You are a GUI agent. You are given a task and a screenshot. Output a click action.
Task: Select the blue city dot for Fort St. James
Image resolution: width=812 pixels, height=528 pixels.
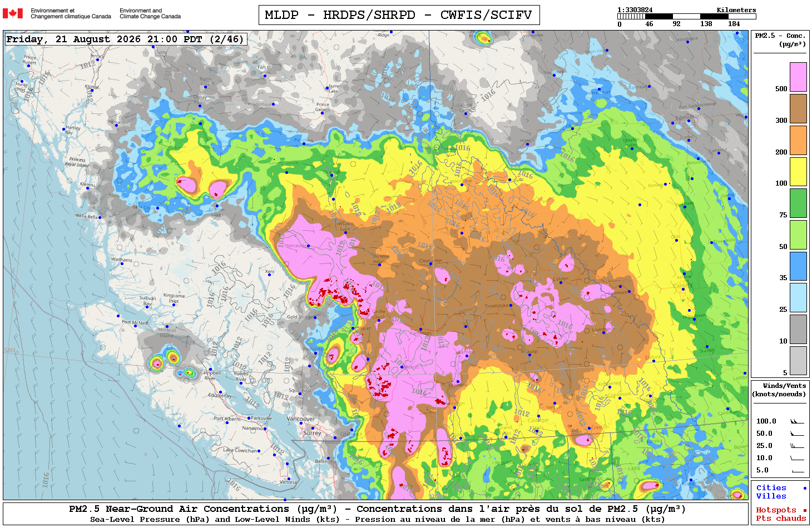pos(265,76)
